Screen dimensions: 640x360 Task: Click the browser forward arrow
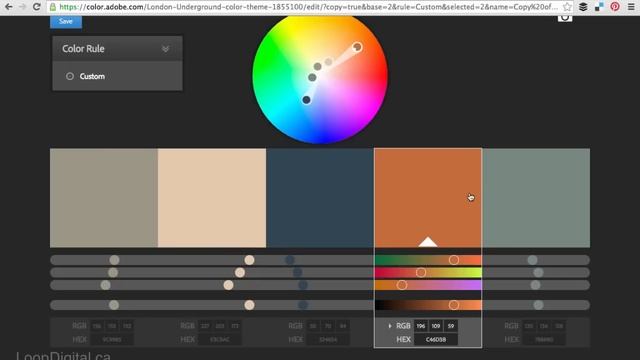[22, 7]
